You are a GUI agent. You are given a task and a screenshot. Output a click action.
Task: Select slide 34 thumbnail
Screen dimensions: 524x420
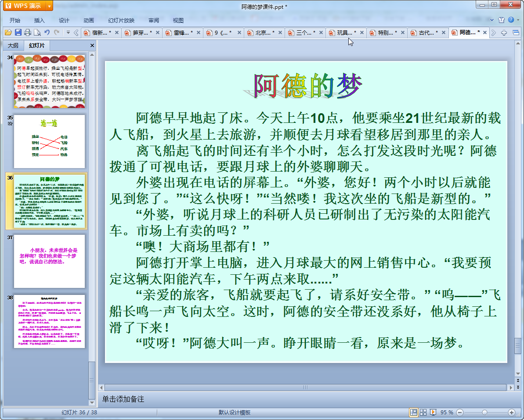tap(50, 81)
